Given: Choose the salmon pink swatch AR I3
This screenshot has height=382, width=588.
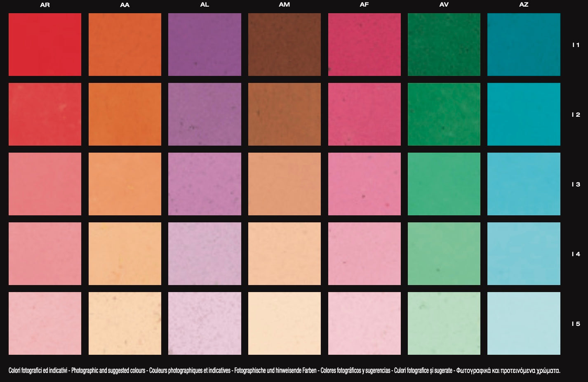Looking at the screenshot, I should point(45,184).
